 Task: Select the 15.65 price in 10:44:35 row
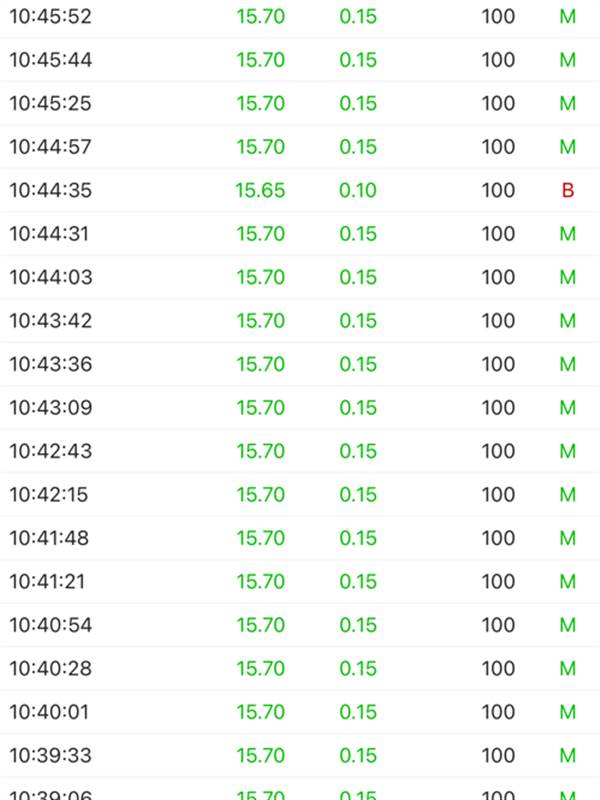[x=260, y=190]
